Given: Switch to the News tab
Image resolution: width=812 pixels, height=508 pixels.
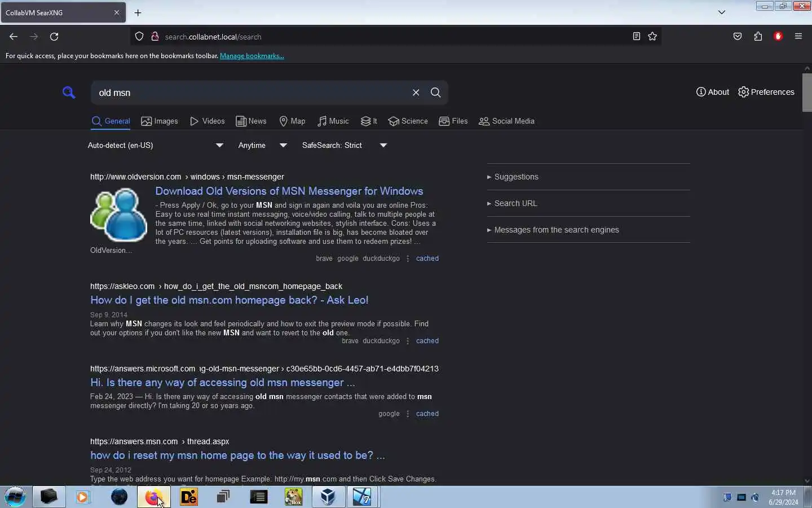Looking at the screenshot, I should coord(251,121).
